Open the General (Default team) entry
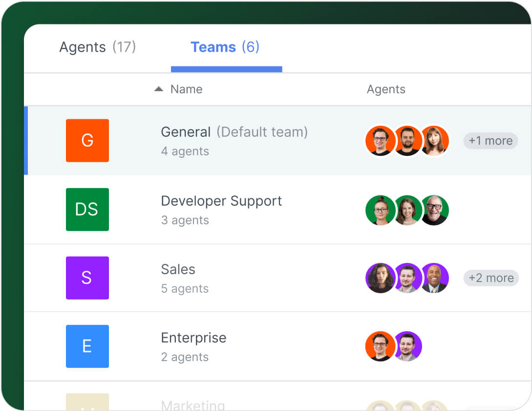This screenshot has width=532, height=411. 234,132
